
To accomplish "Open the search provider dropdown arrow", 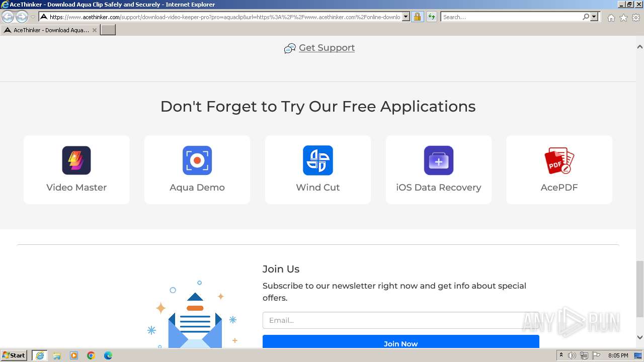I will [x=594, y=17].
